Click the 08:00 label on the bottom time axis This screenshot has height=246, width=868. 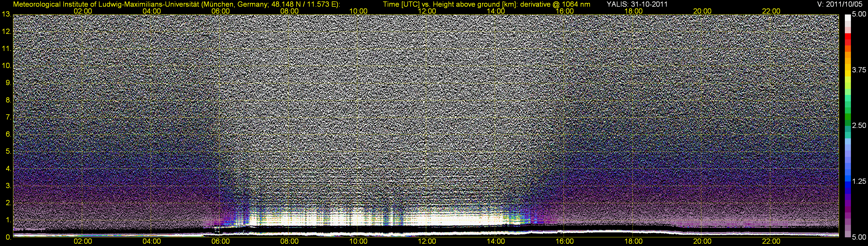pos(289,242)
